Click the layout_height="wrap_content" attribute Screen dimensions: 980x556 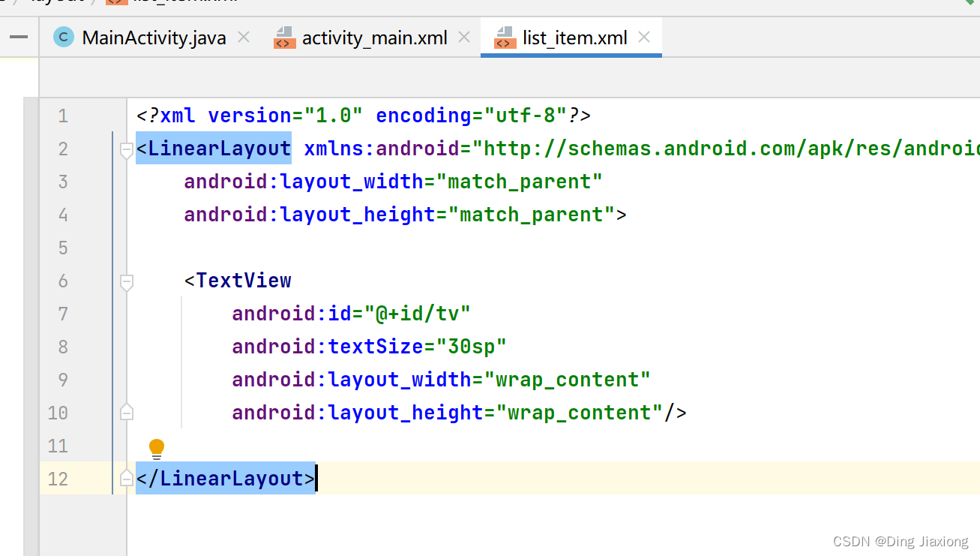pyautogui.click(x=448, y=413)
